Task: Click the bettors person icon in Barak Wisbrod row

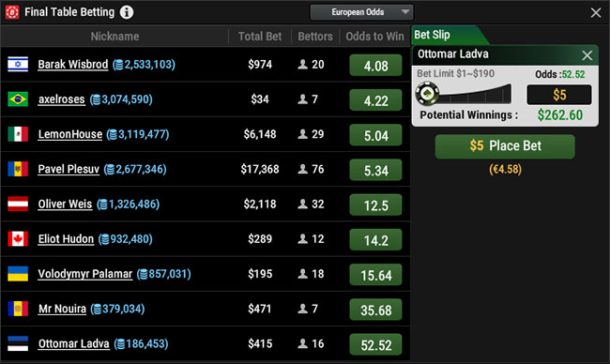Action: point(303,64)
